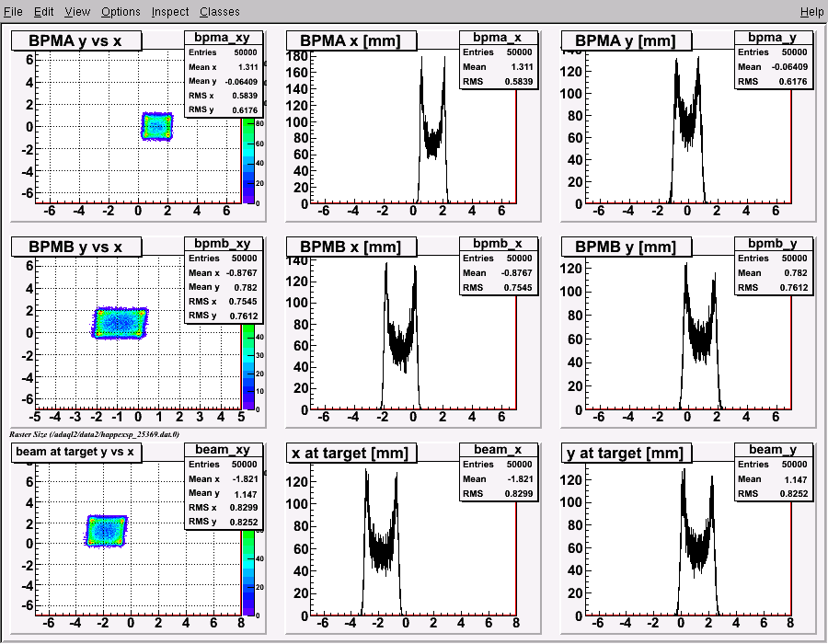Click the bpma_y statistics box header
This screenshot has width=828, height=644.
click(773, 38)
